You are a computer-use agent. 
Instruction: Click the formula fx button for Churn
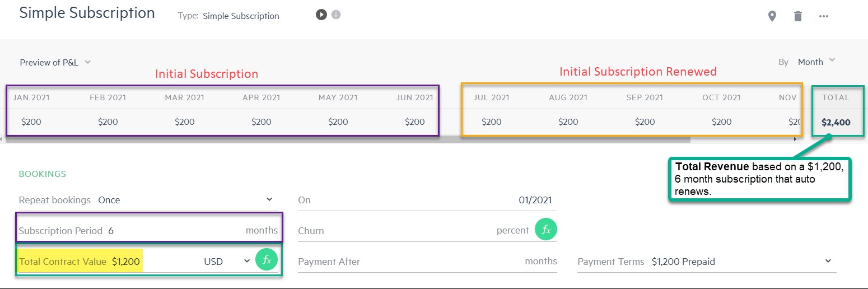[546, 230]
